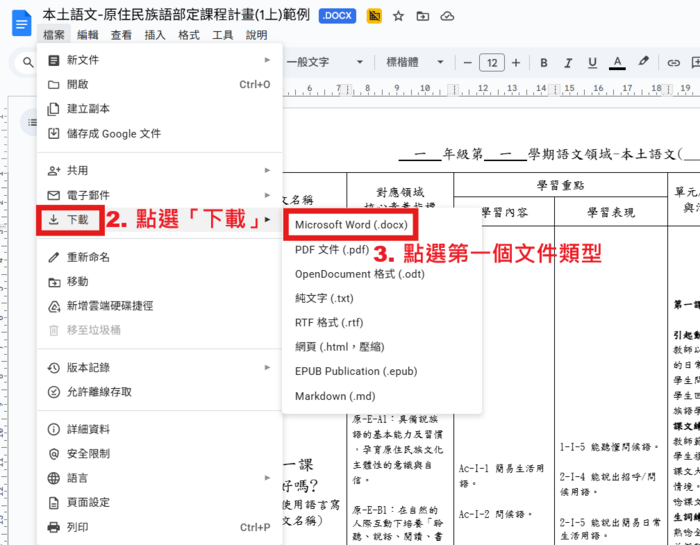Open the text color picker
The width and height of the screenshot is (700, 545).
618,63
